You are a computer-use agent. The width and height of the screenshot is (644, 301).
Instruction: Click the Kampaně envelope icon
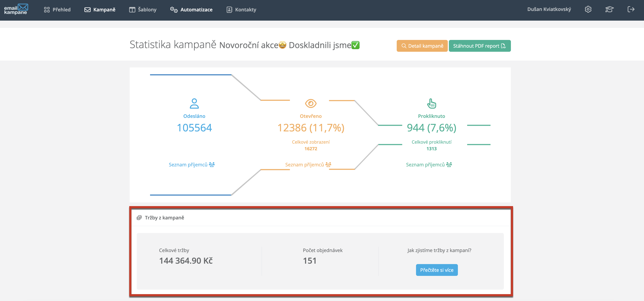(x=88, y=9)
